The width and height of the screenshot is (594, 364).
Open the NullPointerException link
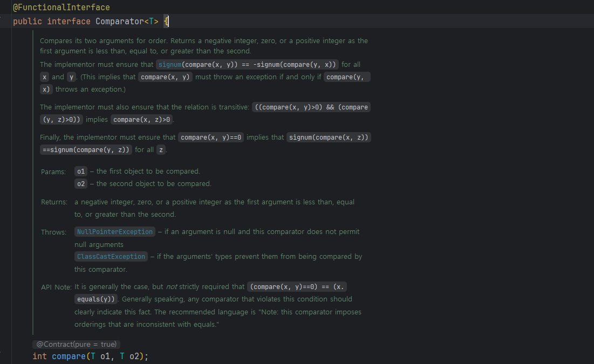(115, 232)
